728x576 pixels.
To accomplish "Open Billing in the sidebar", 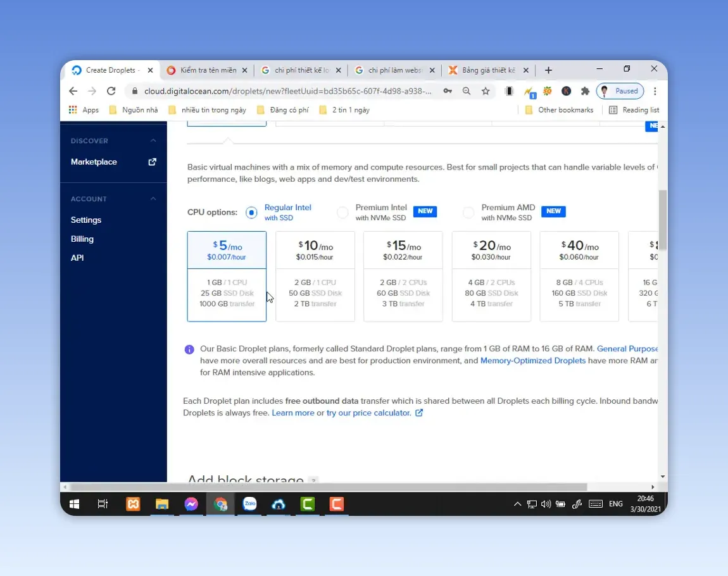I will [82, 239].
